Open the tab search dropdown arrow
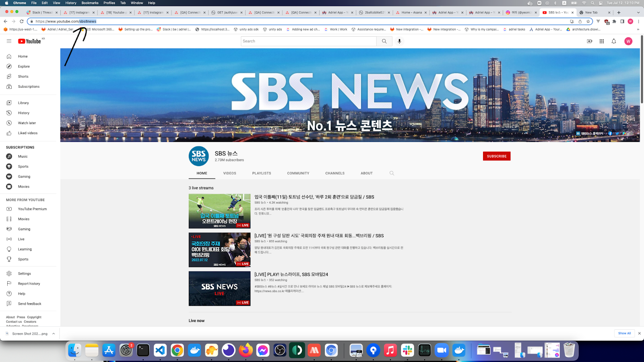Screen dimensions: 644x362 point(638,12)
